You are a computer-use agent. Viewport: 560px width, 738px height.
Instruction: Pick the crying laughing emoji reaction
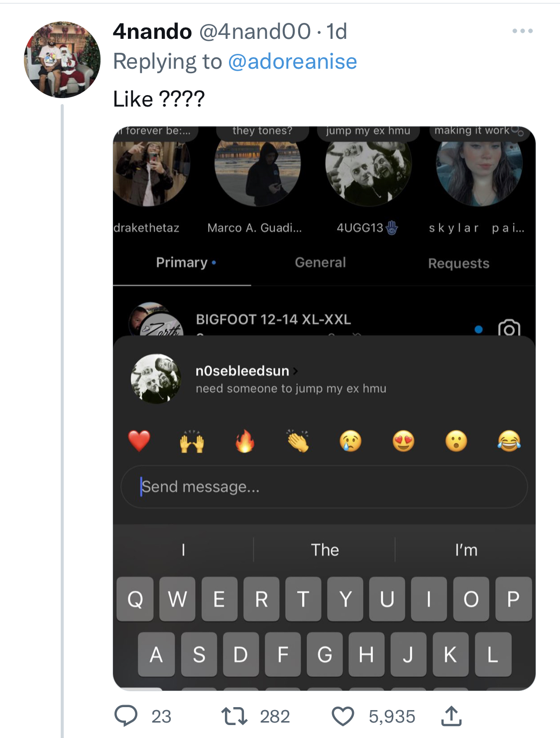coord(509,441)
